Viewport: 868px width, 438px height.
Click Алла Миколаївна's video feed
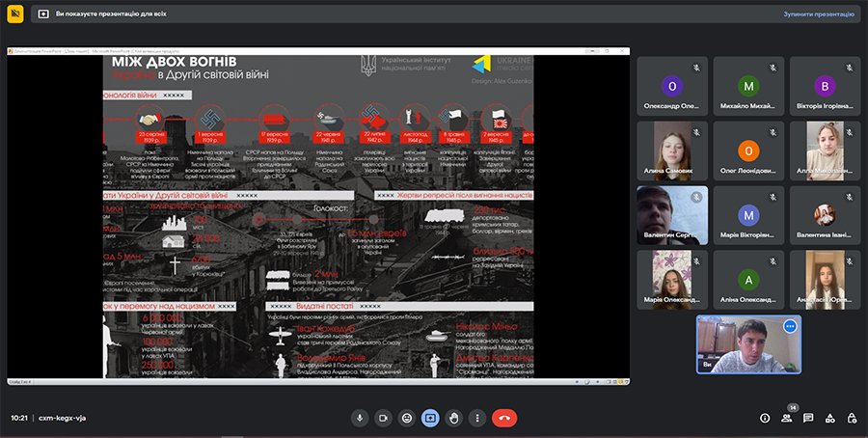click(x=825, y=150)
